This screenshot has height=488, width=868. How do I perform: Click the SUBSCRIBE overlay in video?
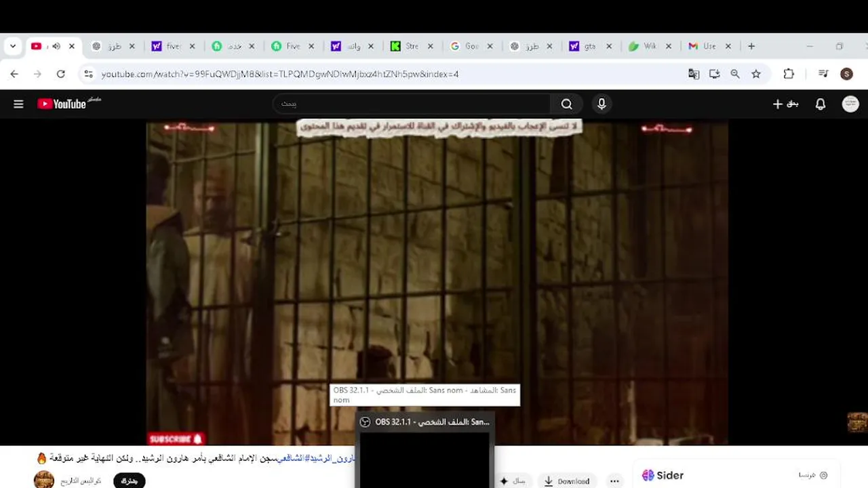176,439
